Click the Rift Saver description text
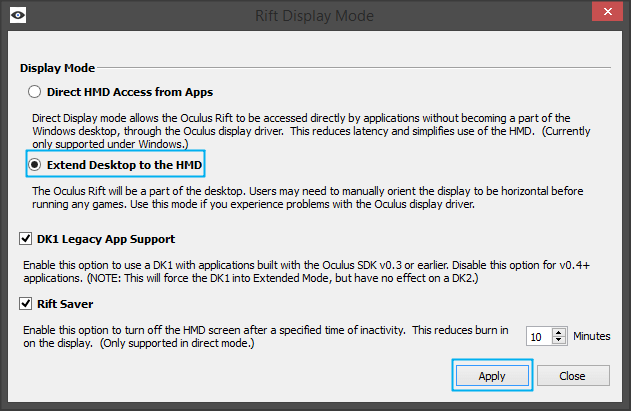 pos(266,336)
